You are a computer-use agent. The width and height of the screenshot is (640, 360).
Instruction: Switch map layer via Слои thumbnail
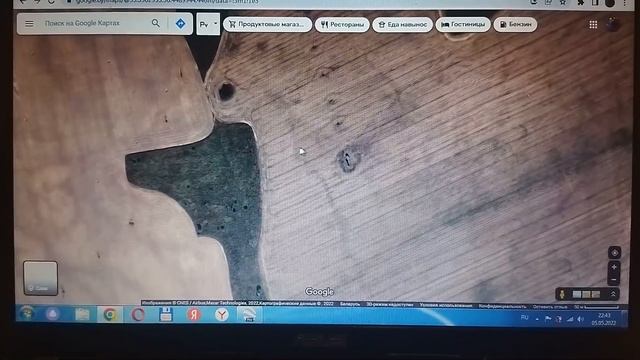pyautogui.click(x=40, y=278)
